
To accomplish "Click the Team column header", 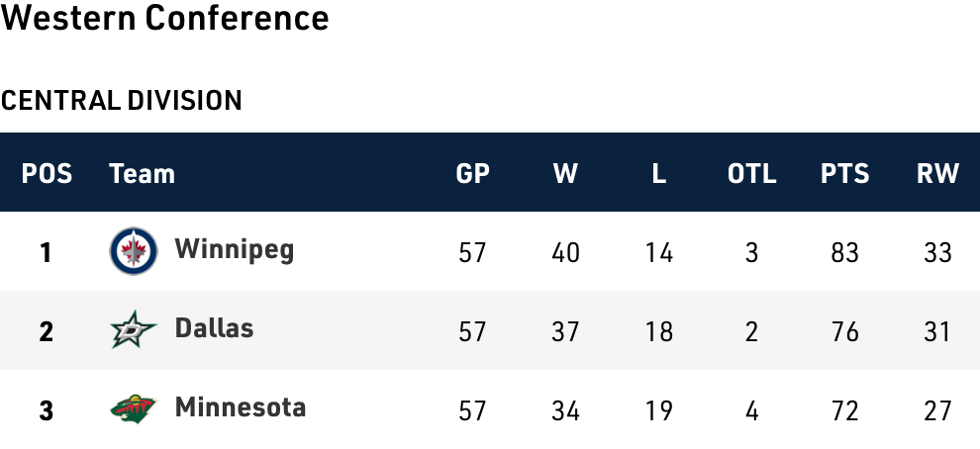I will (142, 174).
